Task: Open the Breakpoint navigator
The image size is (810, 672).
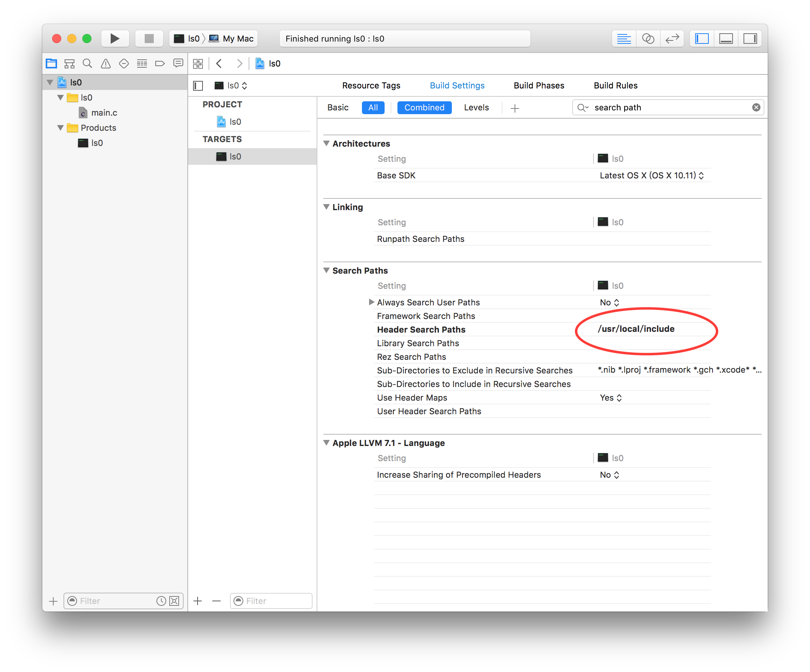Action: 160,63
